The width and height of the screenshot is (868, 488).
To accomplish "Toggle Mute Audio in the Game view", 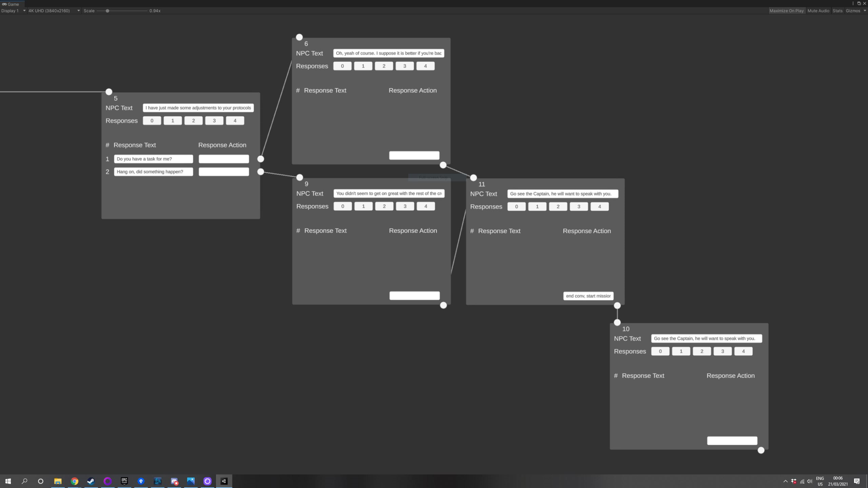I will tap(818, 11).
